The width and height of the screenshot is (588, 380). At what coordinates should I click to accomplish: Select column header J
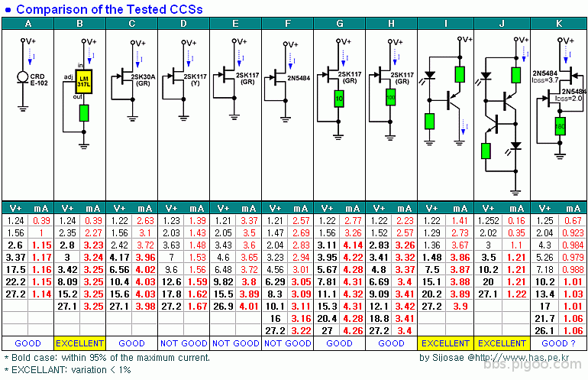tap(502, 24)
